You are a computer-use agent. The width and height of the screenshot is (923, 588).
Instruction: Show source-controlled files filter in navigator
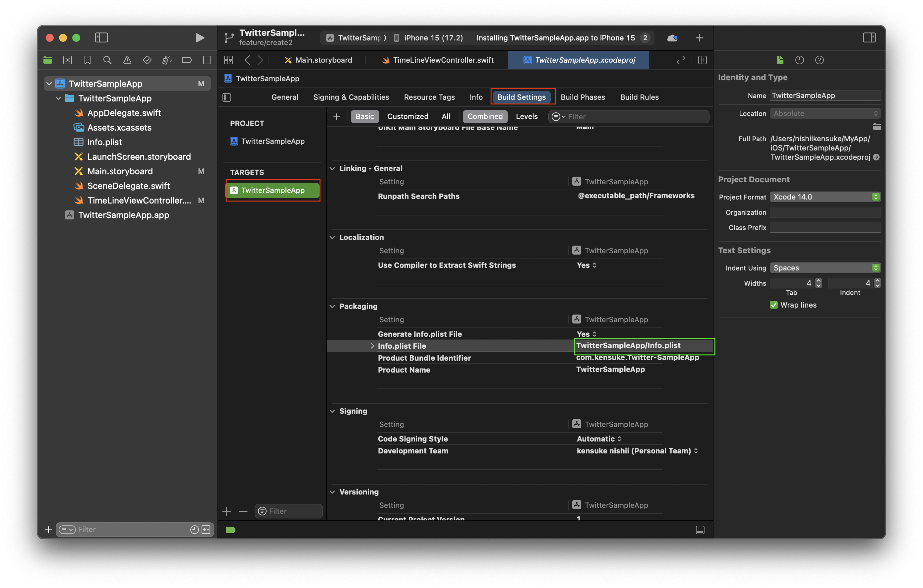[206, 529]
